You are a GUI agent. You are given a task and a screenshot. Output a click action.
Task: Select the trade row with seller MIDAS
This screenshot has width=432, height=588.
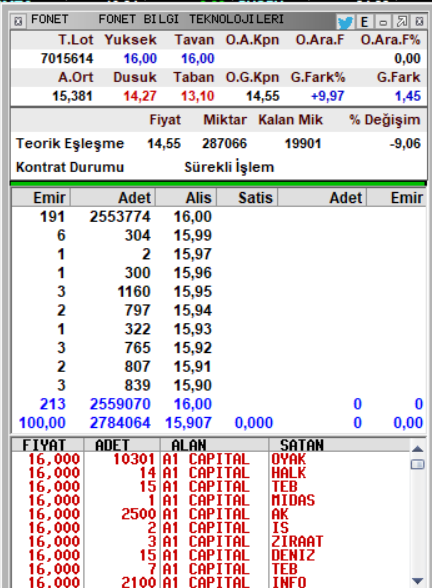210,500
